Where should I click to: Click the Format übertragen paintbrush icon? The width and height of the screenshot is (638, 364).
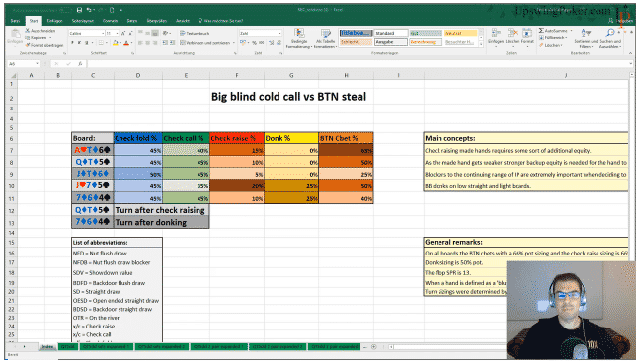tap(28, 45)
